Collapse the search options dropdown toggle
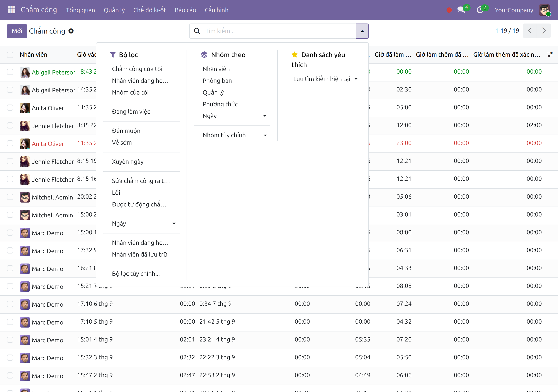The height and width of the screenshot is (392, 558). (x=362, y=31)
